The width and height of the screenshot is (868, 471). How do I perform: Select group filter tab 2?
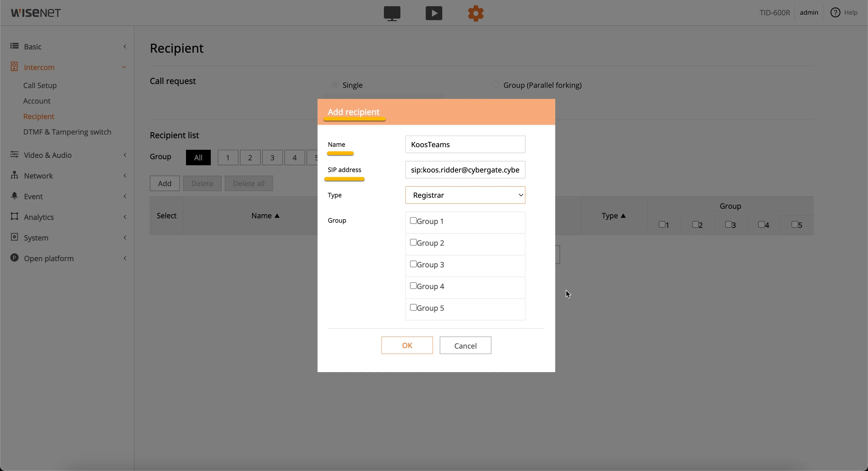(250, 158)
